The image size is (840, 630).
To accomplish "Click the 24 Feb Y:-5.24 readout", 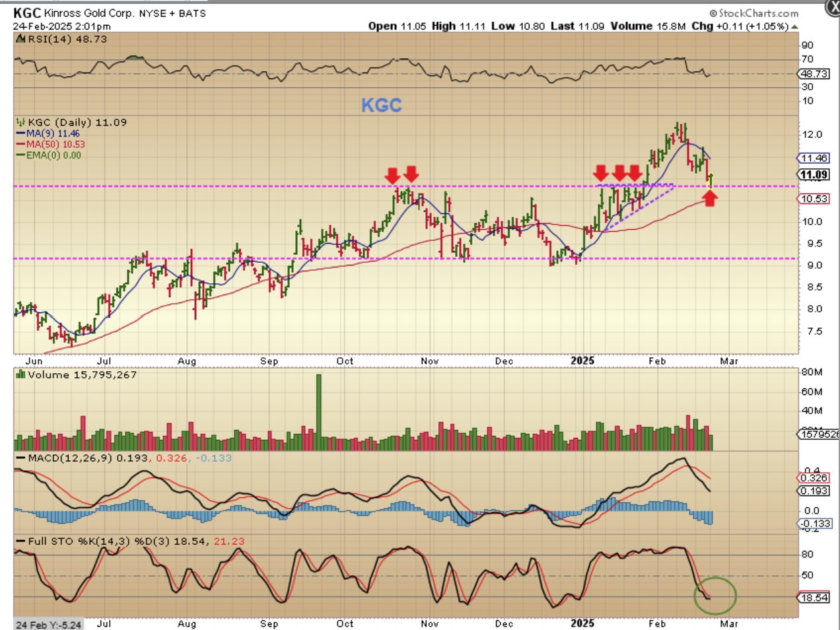I will click(48, 625).
